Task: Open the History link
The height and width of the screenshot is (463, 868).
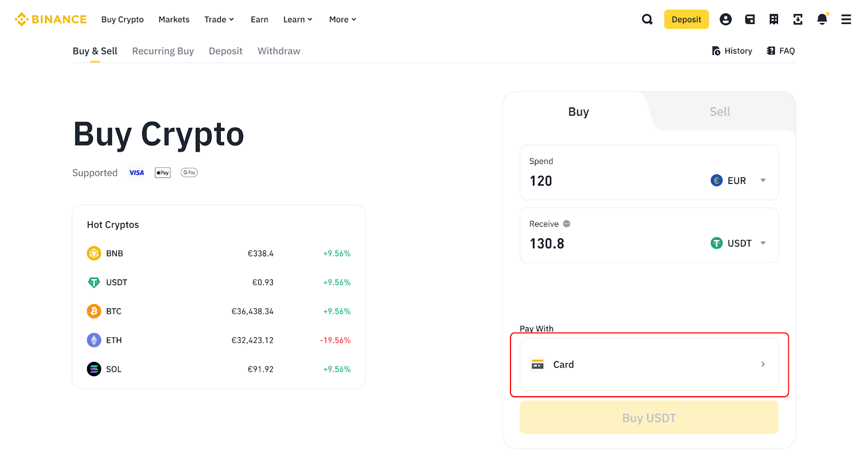Action: pos(732,51)
